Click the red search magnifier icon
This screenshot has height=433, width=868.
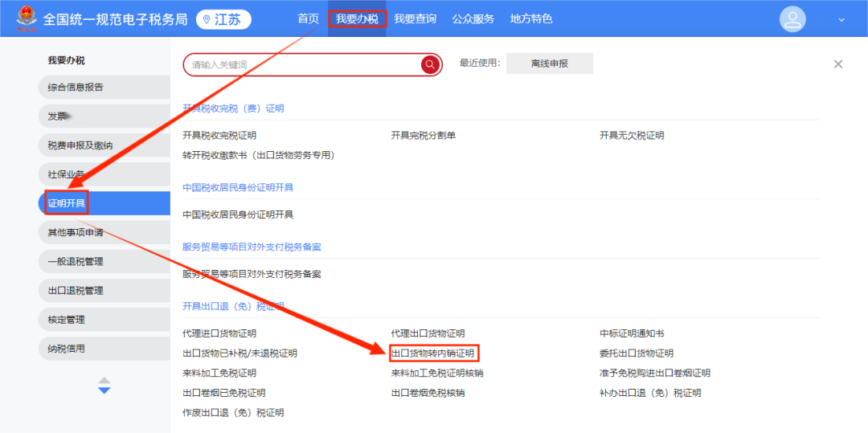[430, 64]
